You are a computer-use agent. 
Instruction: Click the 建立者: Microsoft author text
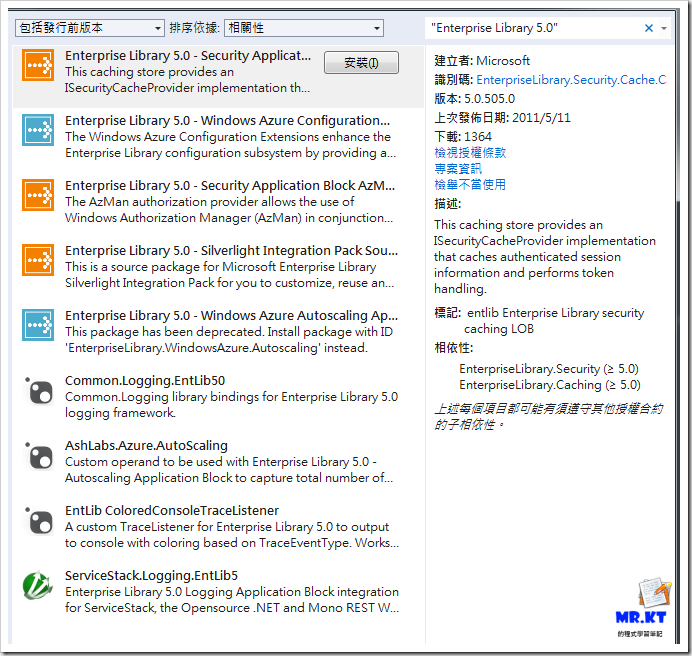click(482, 60)
